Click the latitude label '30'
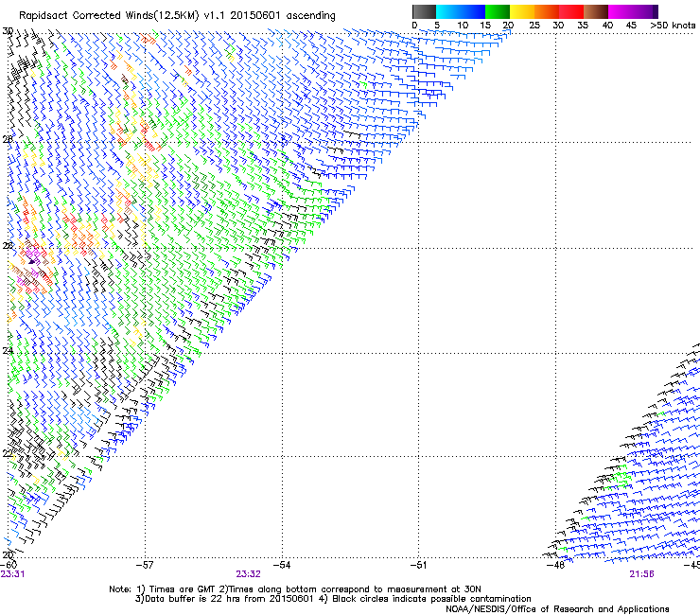Screen dimensions: 700x615 pyautogui.click(x=8, y=31)
